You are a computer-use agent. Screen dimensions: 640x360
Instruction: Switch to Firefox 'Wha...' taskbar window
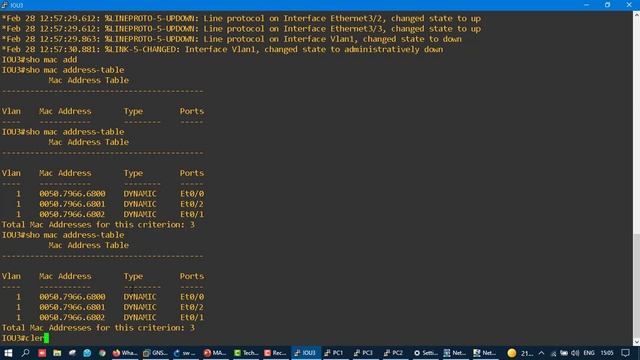125,353
